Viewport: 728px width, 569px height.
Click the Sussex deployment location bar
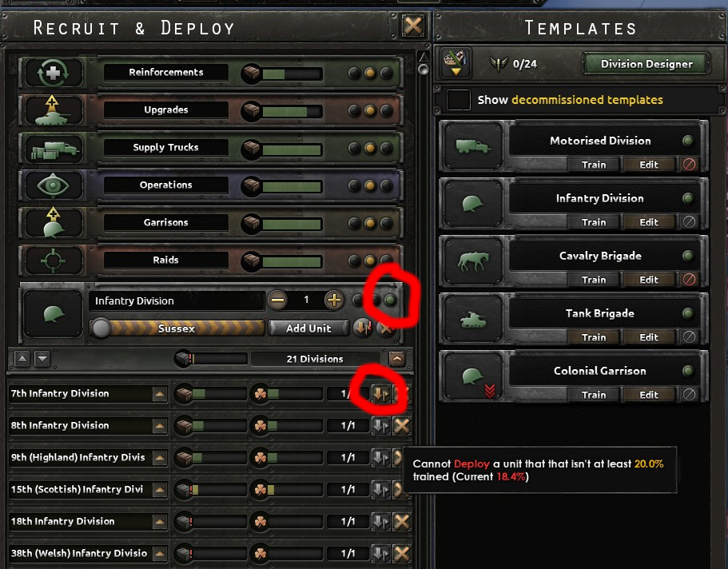(x=177, y=328)
